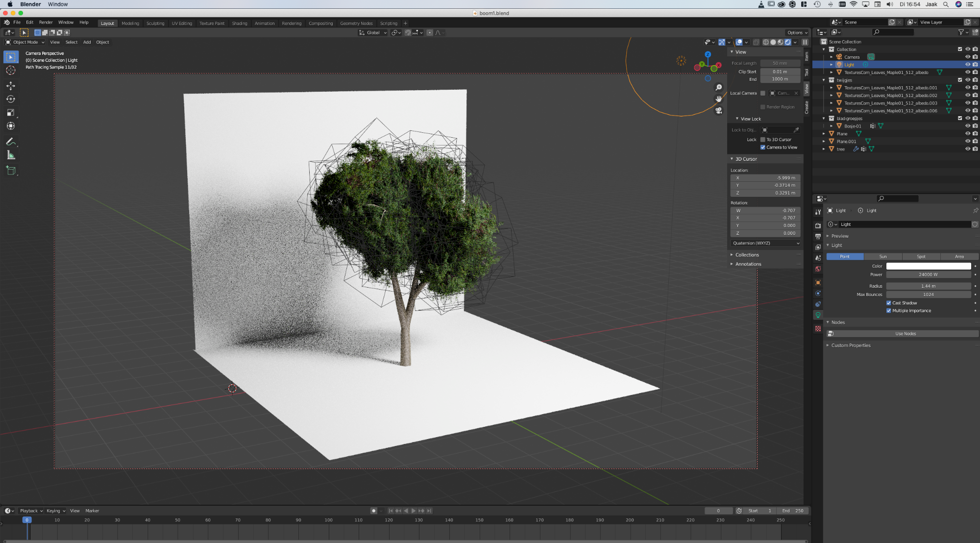This screenshot has height=543, width=980.
Task: Activate the Add Cube tool
Action: click(11, 171)
